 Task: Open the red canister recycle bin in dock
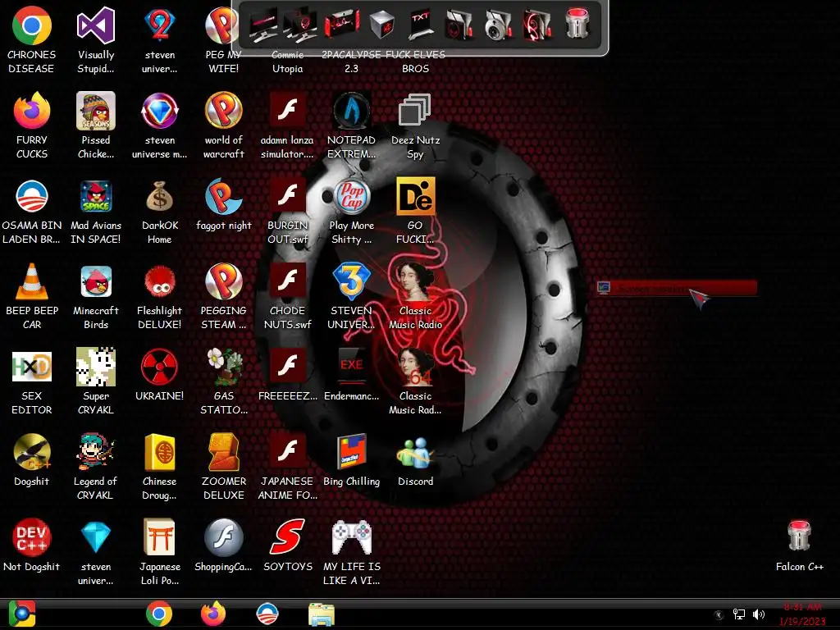click(x=577, y=24)
